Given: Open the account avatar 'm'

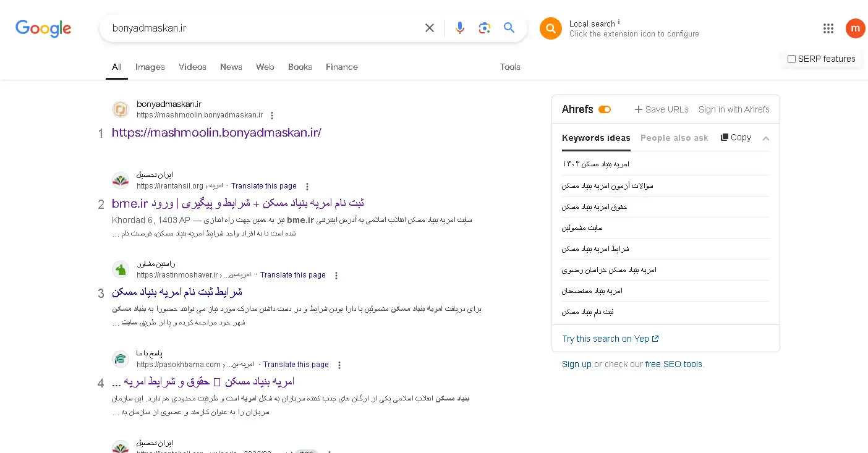Looking at the screenshot, I should click(x=855, y=28).
